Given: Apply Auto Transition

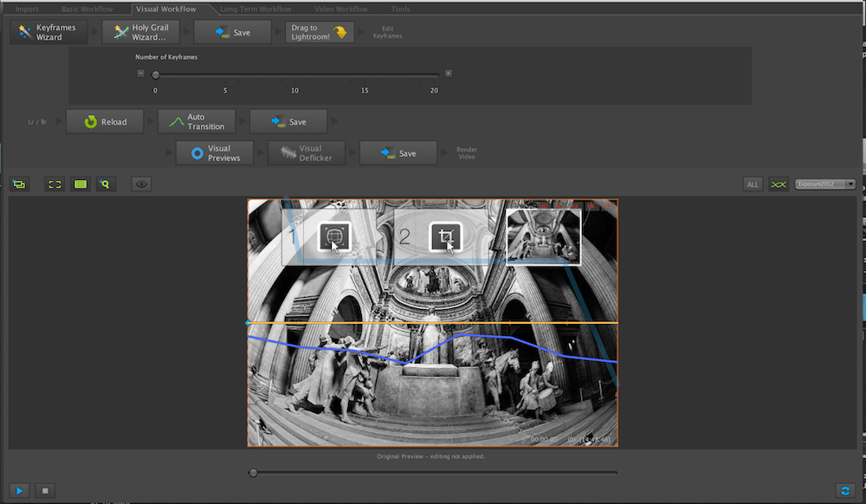Looking at the screenshot, I should click(197, 121).
